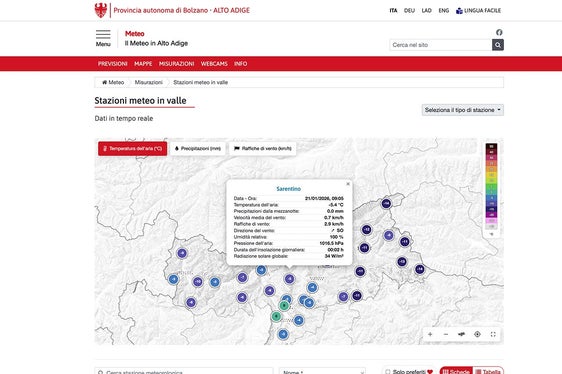562x374 pixels.
Task: Show Precipitazioni (mm) layer
Action: click(x=197, y=148)
